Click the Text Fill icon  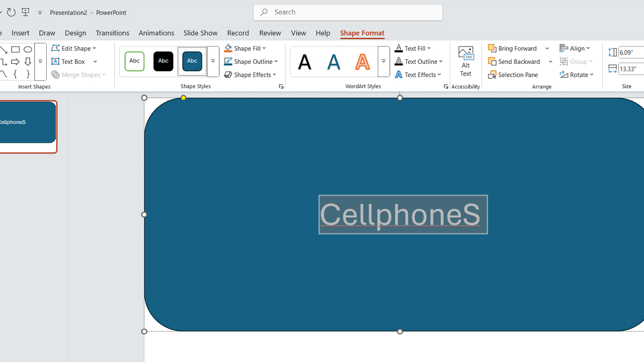pyautogui.click(x=399, y=48)
